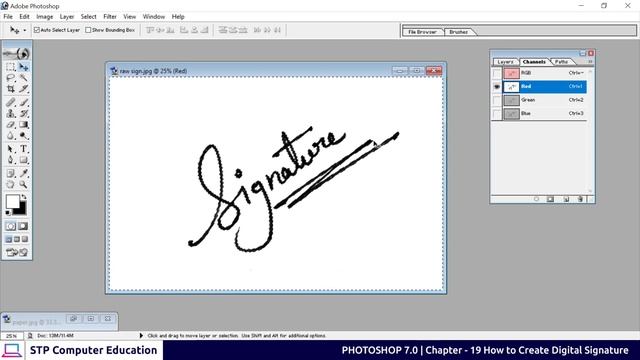This screenshot has height=360, width=640.
Task: Switch to Full Screen with menu bar
Action: click(x=17, y=239)
